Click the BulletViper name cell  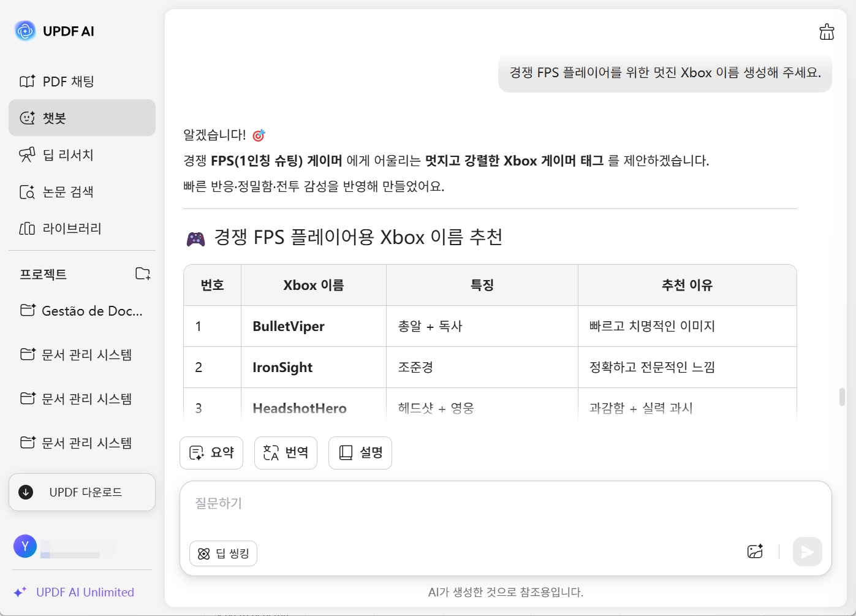[x=314, y=326]
